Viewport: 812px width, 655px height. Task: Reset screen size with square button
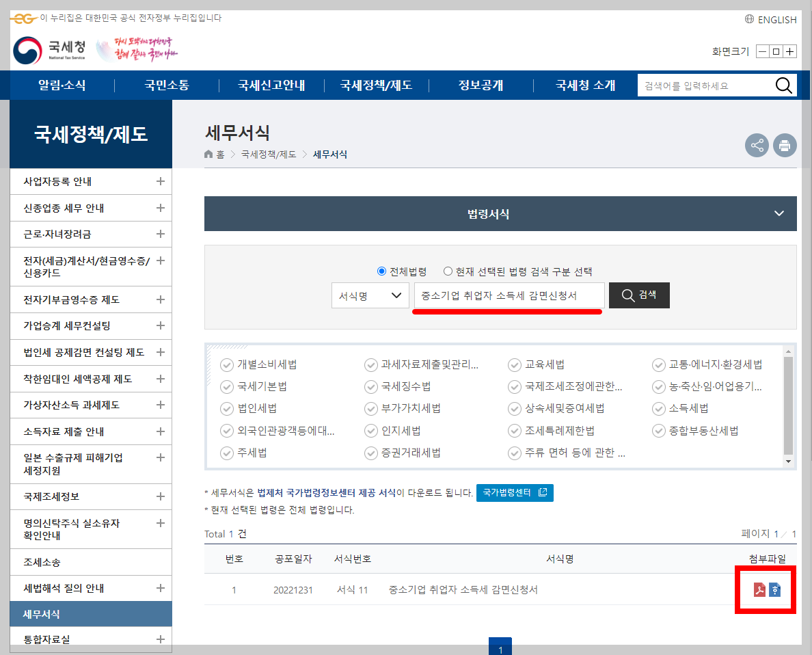pyautogui.click(x=776, y=51)
